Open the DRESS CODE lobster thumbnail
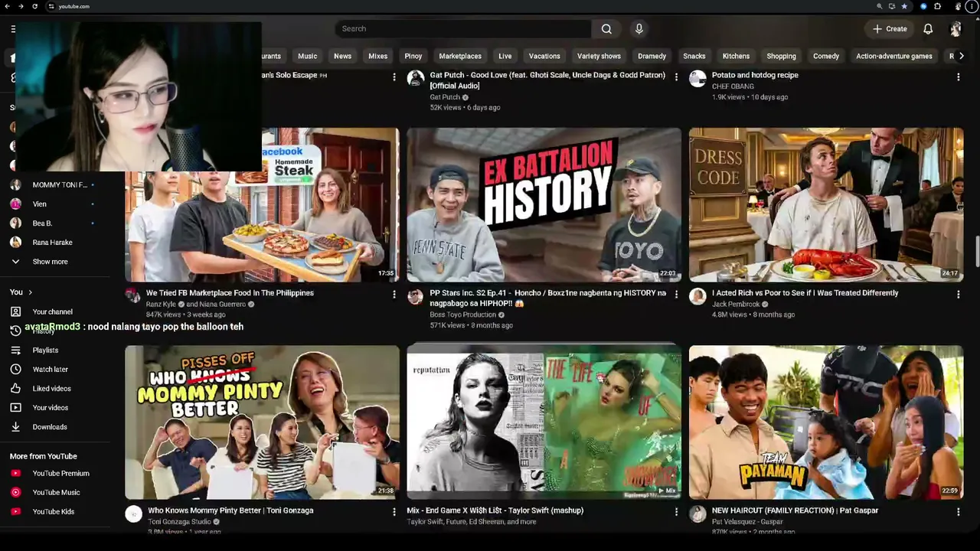 [x=826, y=205]
